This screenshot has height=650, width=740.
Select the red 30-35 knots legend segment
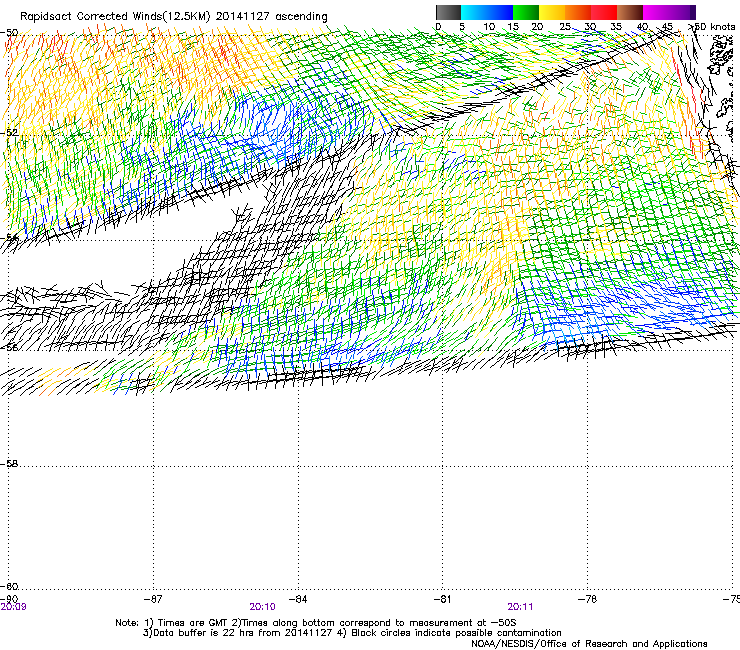click(604, 12)
